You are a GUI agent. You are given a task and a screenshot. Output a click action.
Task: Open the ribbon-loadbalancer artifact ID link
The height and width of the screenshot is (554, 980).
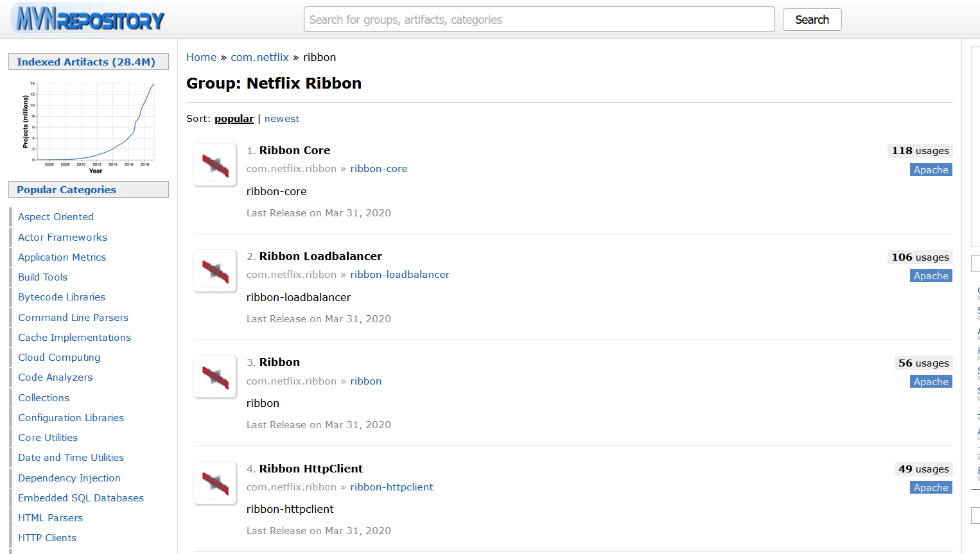coord(399,275)
